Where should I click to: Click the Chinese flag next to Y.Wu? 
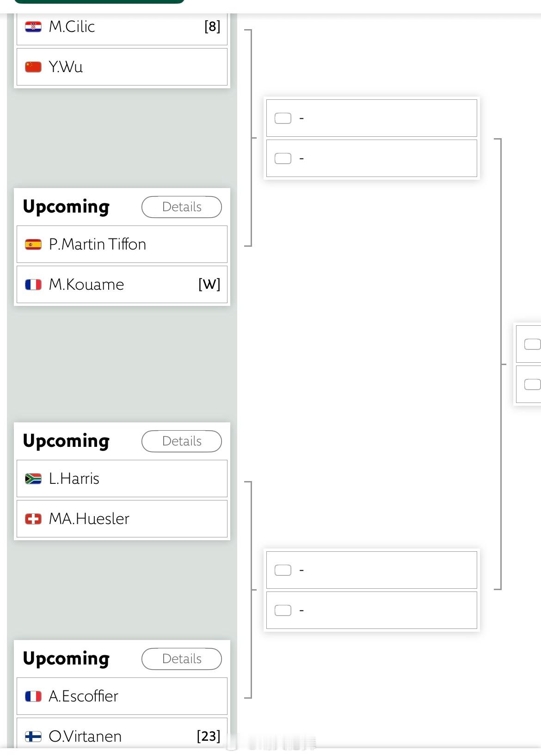(x=33, y=67)
